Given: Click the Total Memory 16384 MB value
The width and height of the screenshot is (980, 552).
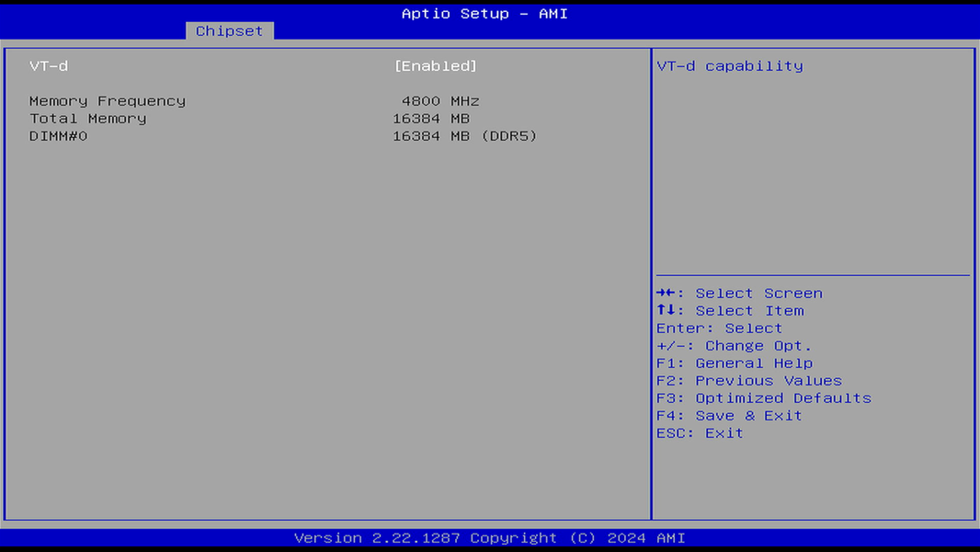Looking at the screenshot, I should (x=431, y=118).
